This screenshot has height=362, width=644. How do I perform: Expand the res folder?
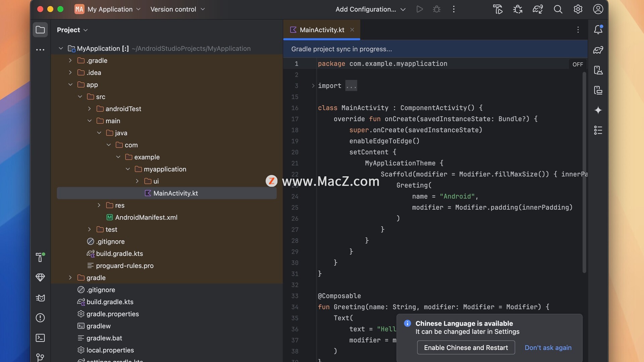coord(99,205)
